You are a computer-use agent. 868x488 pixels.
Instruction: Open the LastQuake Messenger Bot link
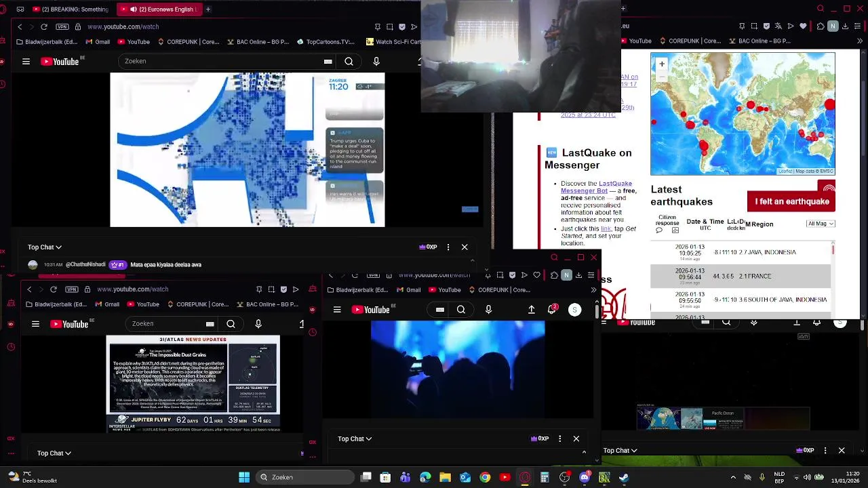point(596,187)
